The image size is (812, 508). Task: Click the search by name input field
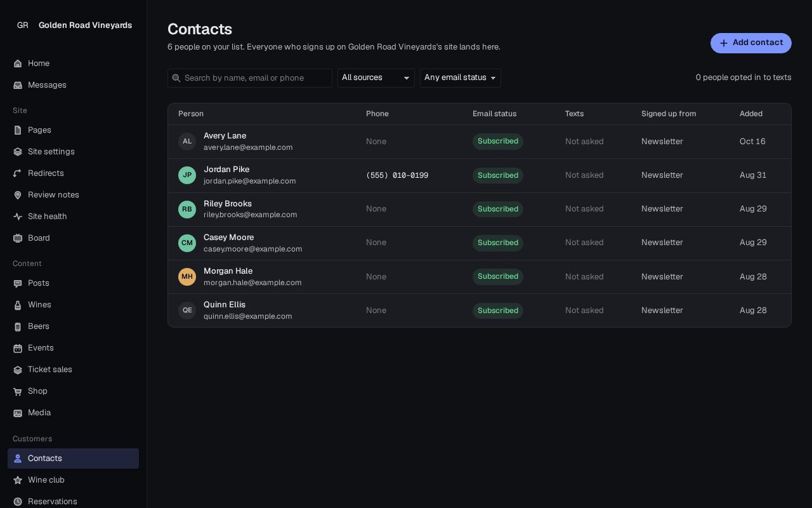pyautogui.click(x=250, y=78)
